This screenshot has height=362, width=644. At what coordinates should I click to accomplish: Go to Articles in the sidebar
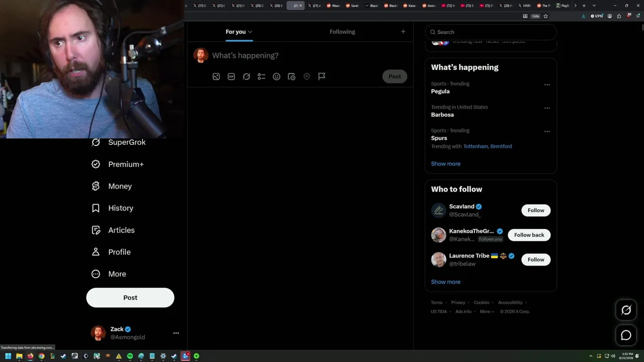(x=113, y=230)
